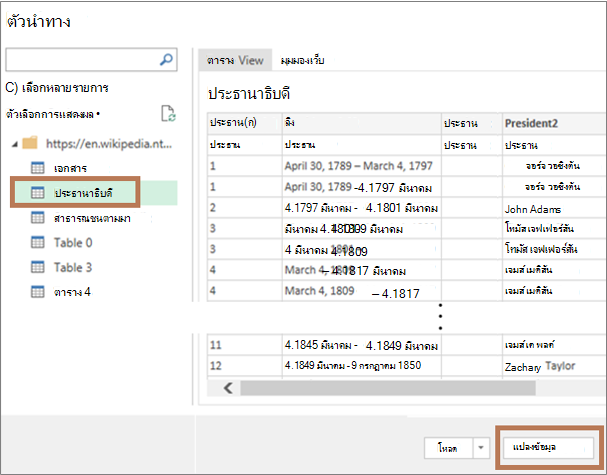Select the เอกสาร item in tree
This screenshot has height=475, width=607.
pyautogui.click(x=70, y=168)
